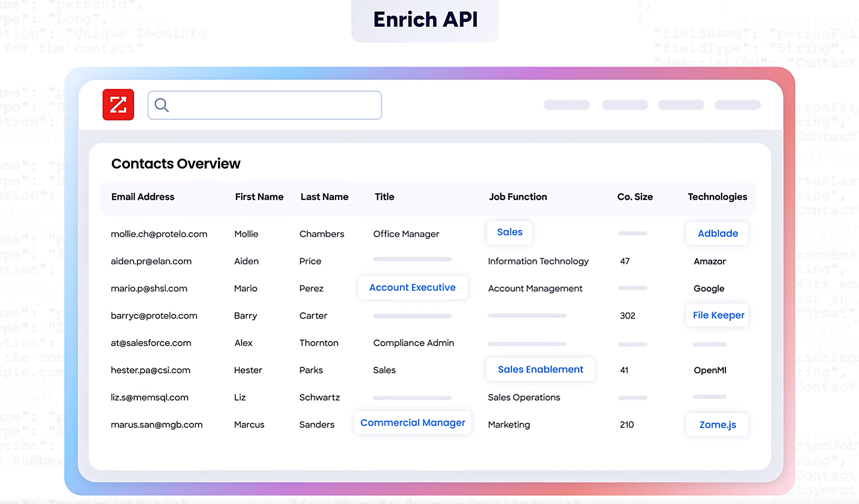
Task: Select email mollie.ch@protelo.com
Action: (159, 234)
